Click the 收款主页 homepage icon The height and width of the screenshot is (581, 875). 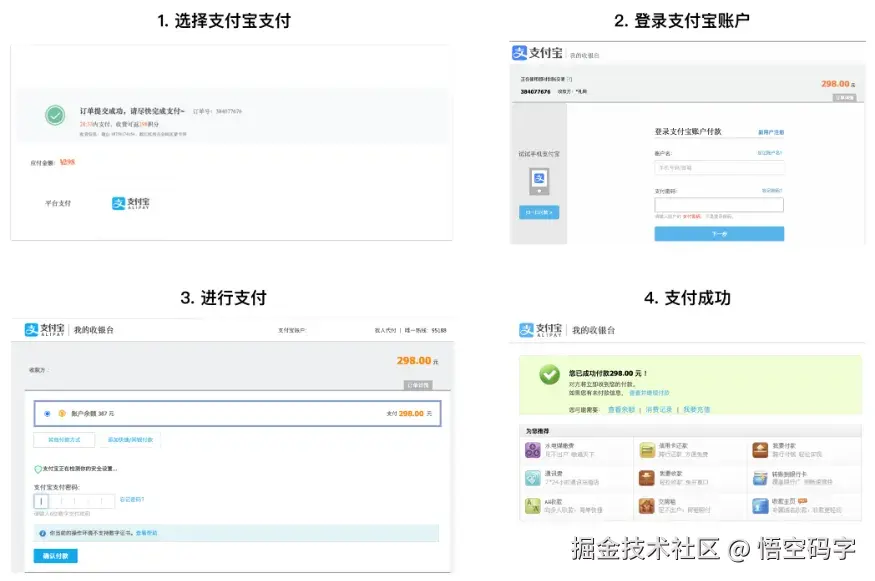(x=759, y=504)
